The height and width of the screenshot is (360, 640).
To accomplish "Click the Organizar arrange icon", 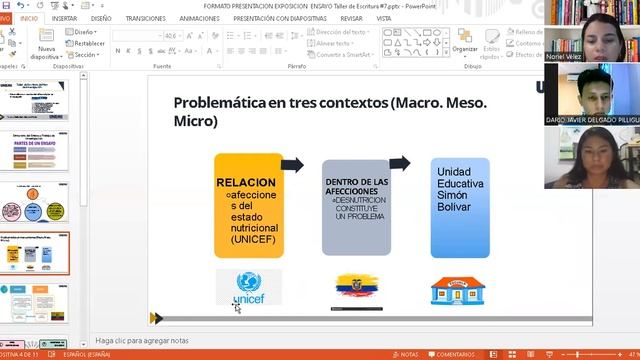I will tap(464, 36).
